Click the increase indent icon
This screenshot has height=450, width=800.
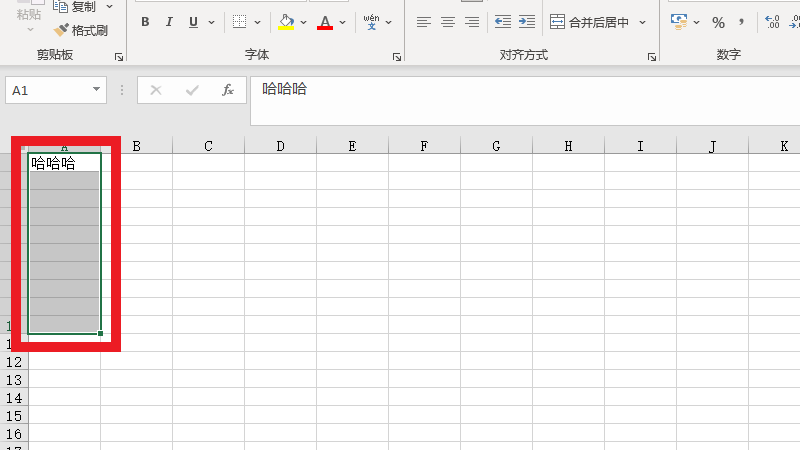coord(525,22)
